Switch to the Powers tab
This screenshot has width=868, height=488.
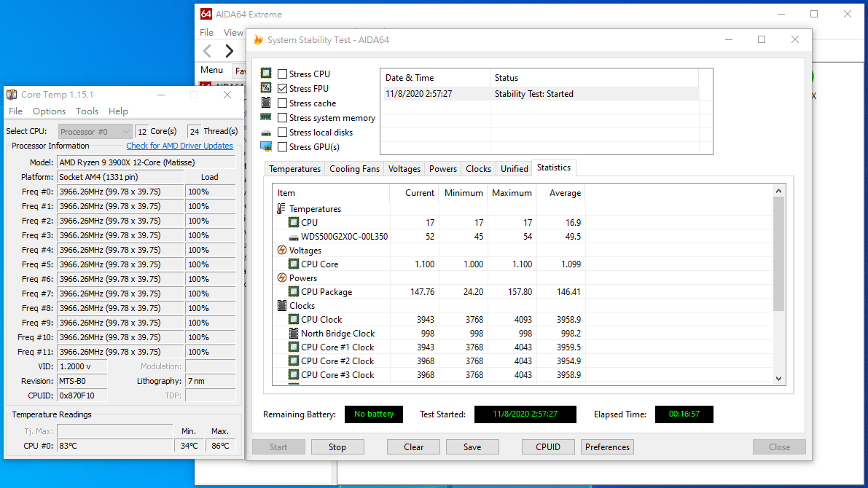443,169
